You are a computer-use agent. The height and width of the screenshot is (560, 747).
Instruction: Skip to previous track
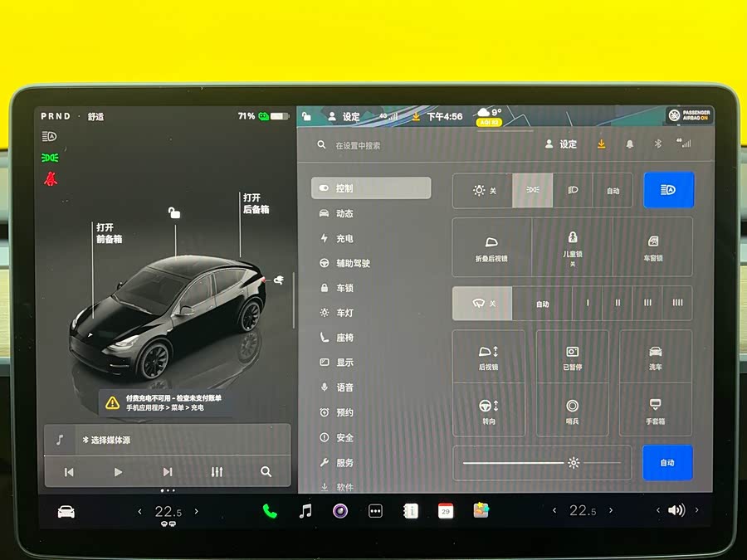[69, 472]
